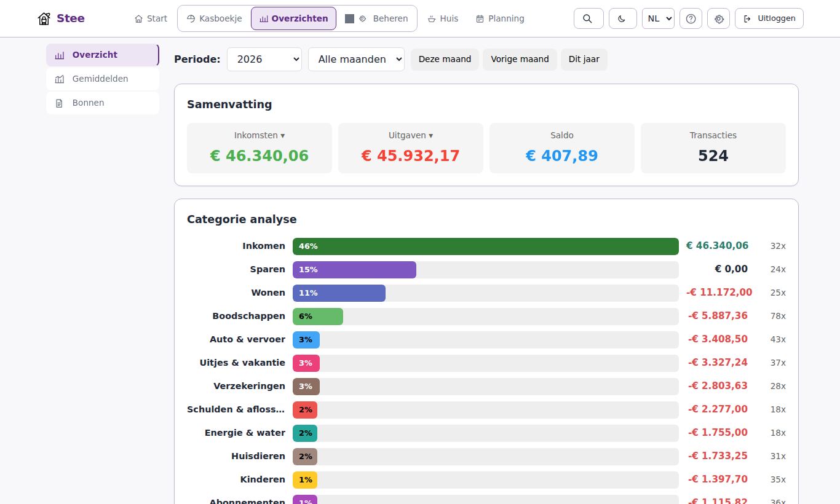
Task: Click the Inkomen category label
Action: (x=264, y=246)
